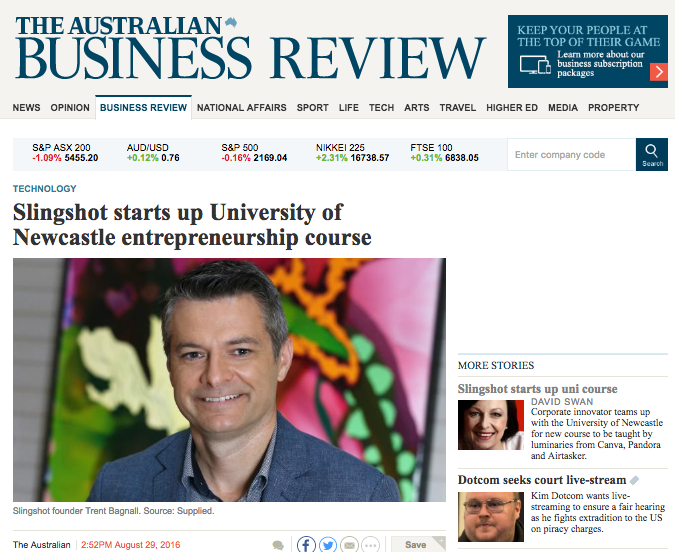Click the orange arrow in subscription banner
The image size is (675, 552).
coord(659,72)
